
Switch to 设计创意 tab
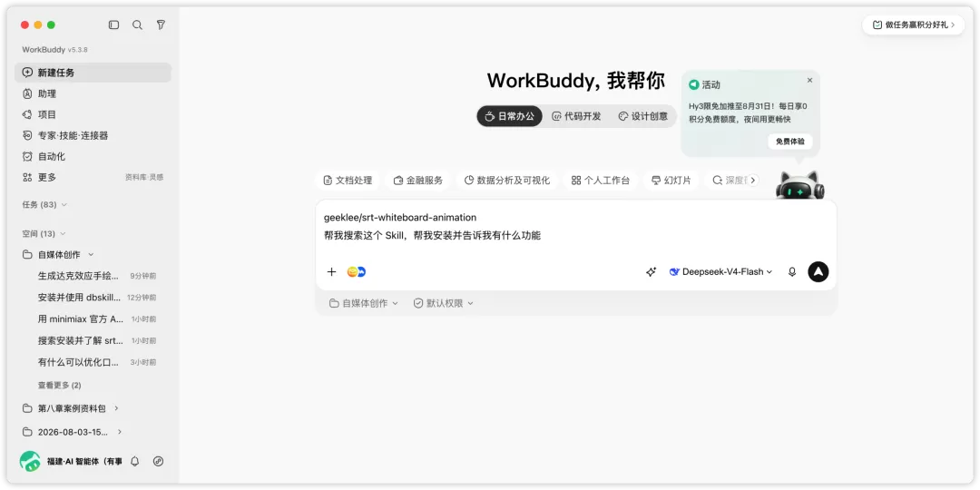pos(643,115)
